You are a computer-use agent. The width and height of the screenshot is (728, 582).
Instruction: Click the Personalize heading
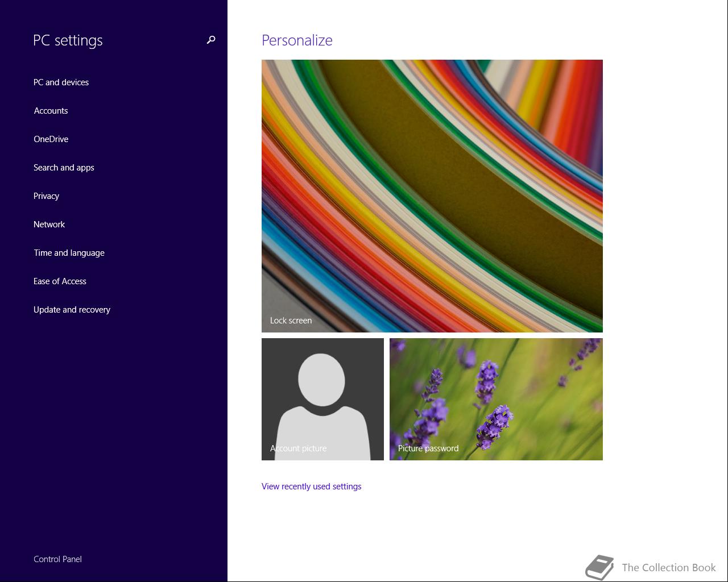click(297, 40)
